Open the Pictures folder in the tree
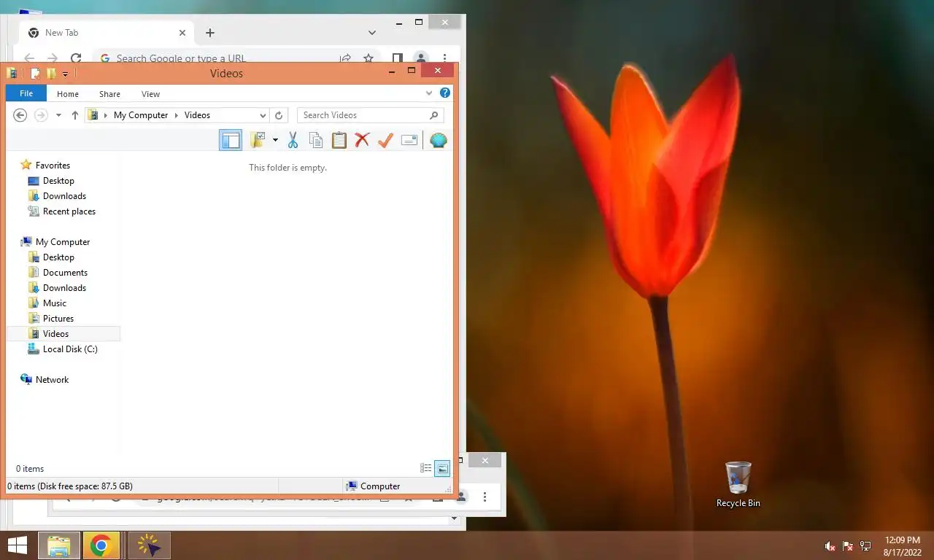This screenshot has height=560, width=934. point(58,319)
